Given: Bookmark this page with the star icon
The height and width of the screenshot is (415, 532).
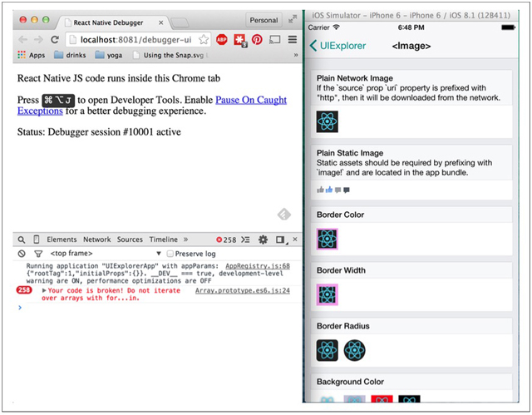Looking at the screenshot, I should click(205, 39).
